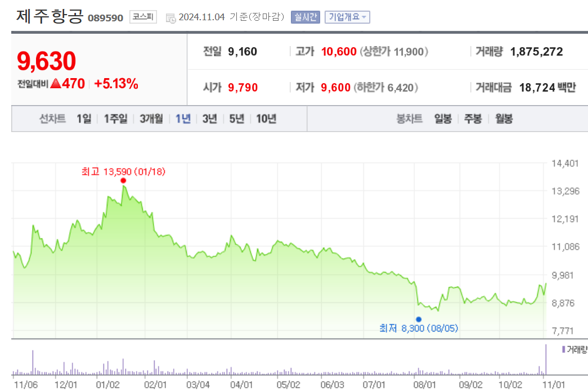Click the 2024.11.04 기준(장마감) date text
The image size is (588, 390).
231,17
